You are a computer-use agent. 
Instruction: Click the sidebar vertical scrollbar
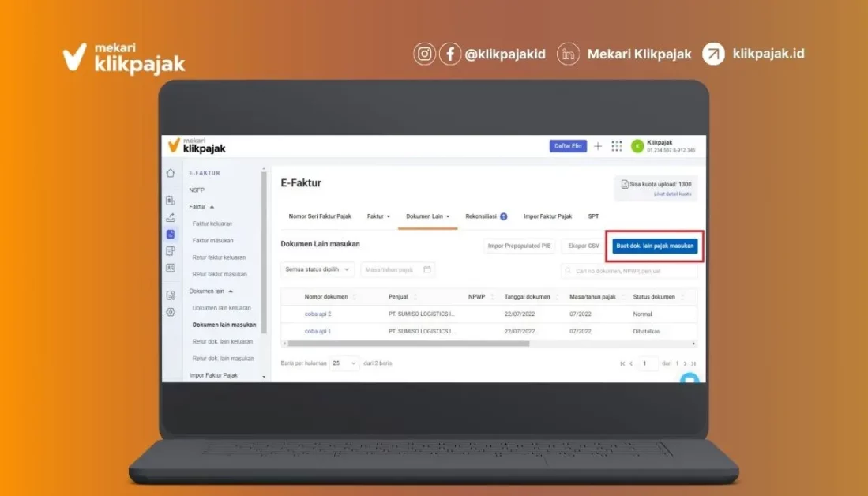[264, 252]
